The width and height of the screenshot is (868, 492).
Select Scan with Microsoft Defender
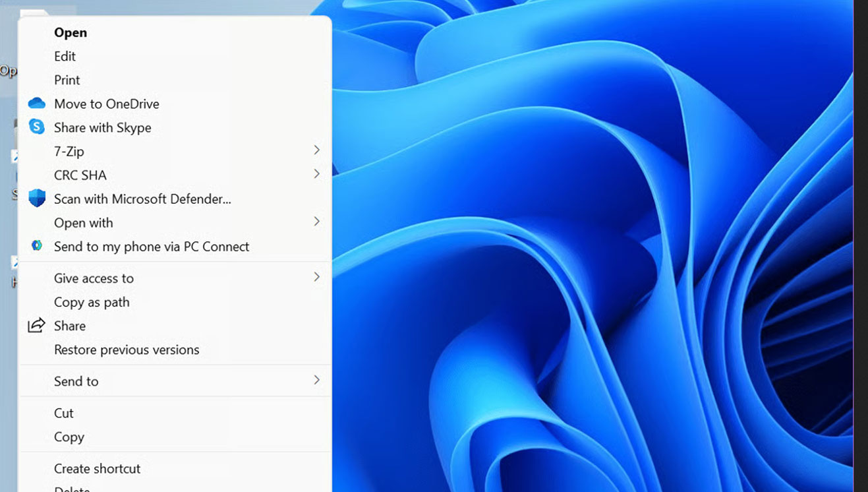click(142, 199)
